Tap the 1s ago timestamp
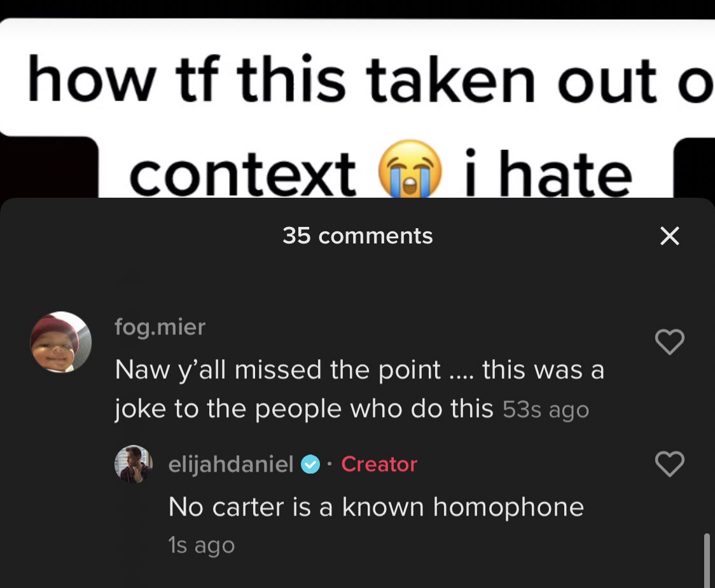Screen dimensions: 715x588 [201, 545]
